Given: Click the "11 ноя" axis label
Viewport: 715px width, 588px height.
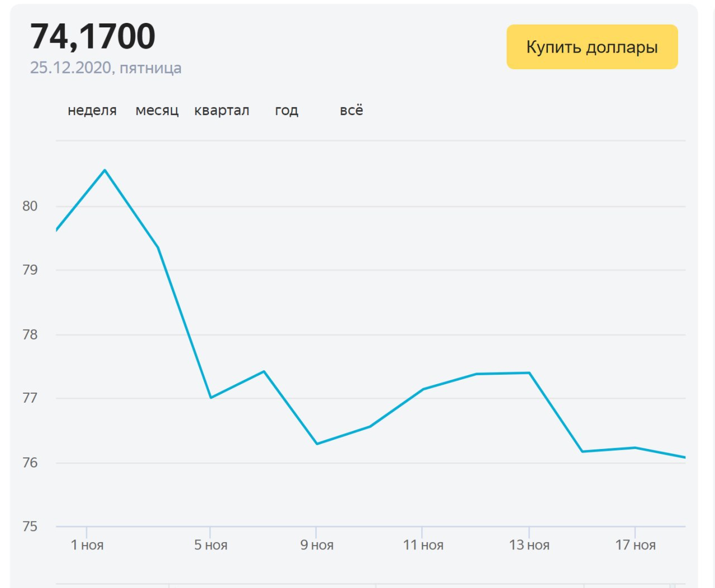Looking at the screenshot, I should [x=423, y=545].
